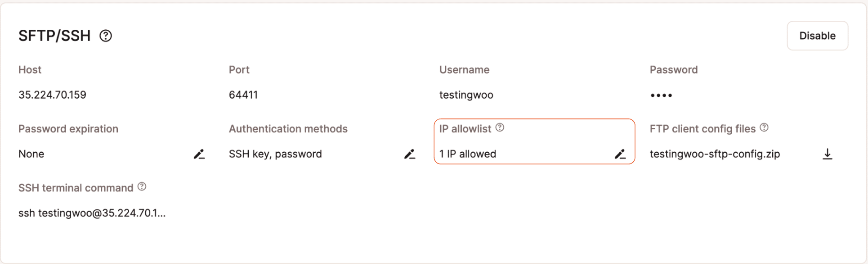The width and height of the screenshot is (868, 264).
Task: Show SSH terminal command info icon
Action: click(x=142, y=187)
